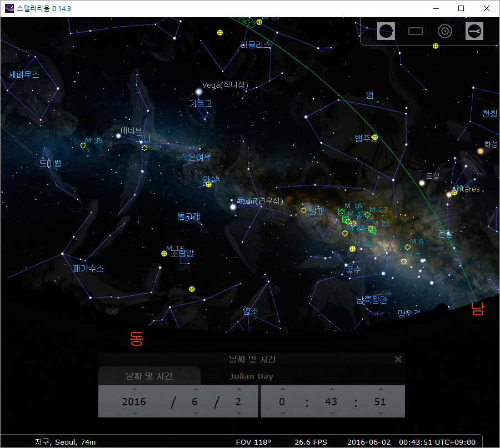Maximize the Stellarium window
The width and height of the screenshot is (500, 448).
[x=461, y=8]
